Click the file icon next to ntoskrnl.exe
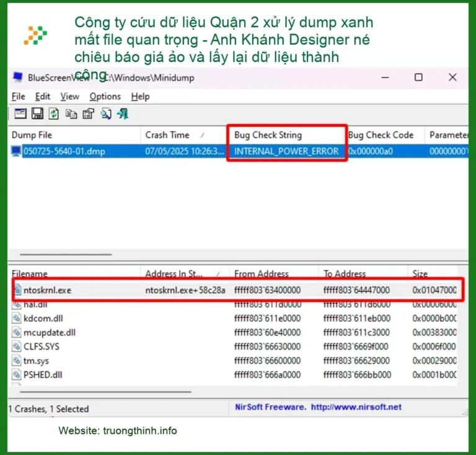Screen dimensions: 476x455 pos(17,290)
